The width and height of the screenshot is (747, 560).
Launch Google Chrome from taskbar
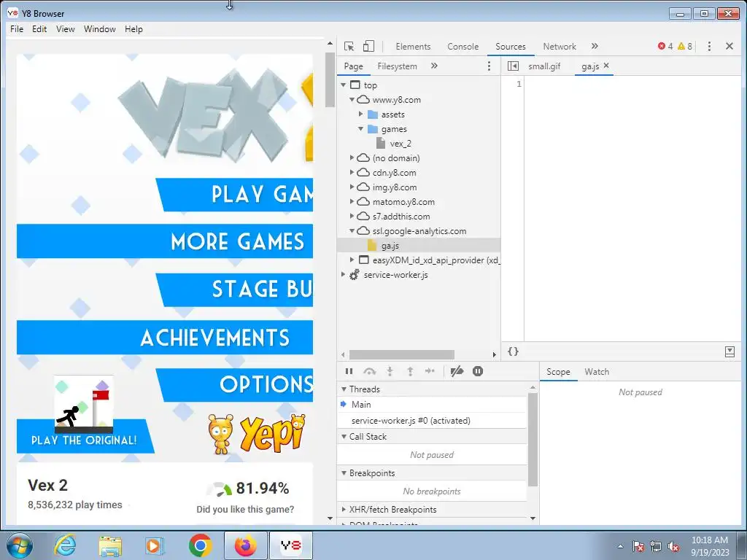coord(200,545)
